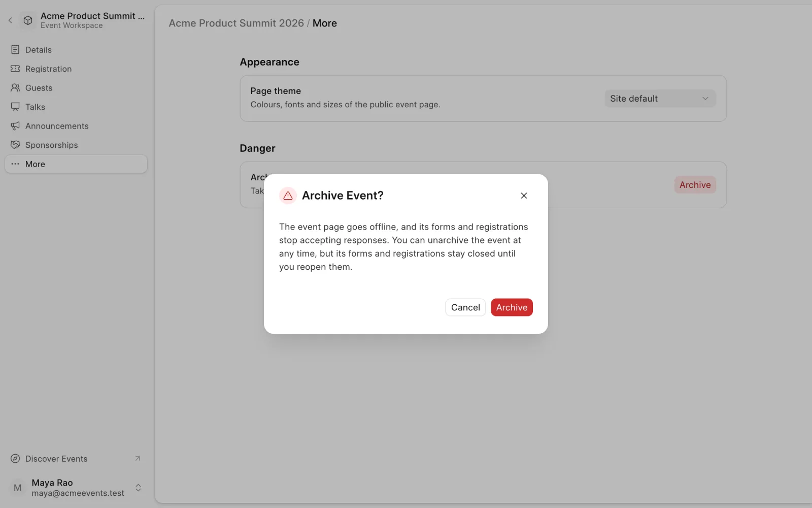Click the Danger section heading
812x508 pixels.
point(257,148)
